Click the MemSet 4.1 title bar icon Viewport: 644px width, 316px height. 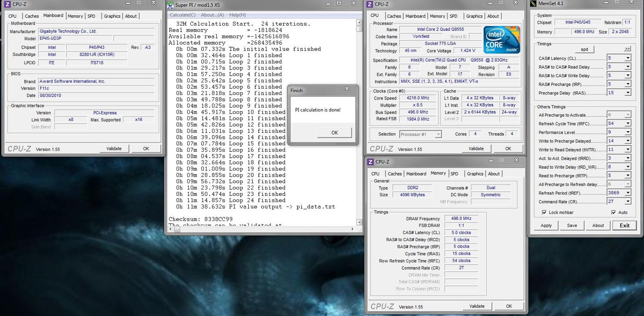[533, 4]
